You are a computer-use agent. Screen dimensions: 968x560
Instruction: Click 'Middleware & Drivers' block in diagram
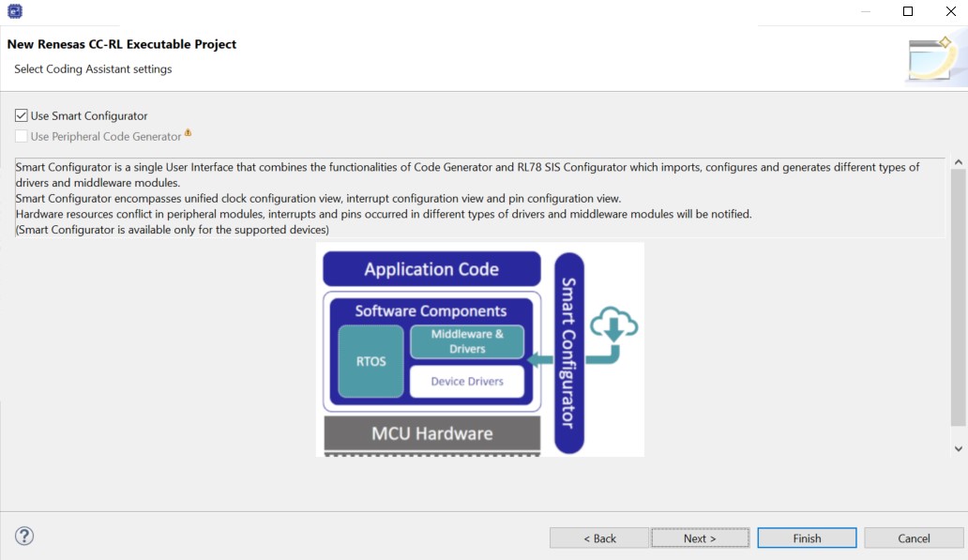(x=467, y=341)
